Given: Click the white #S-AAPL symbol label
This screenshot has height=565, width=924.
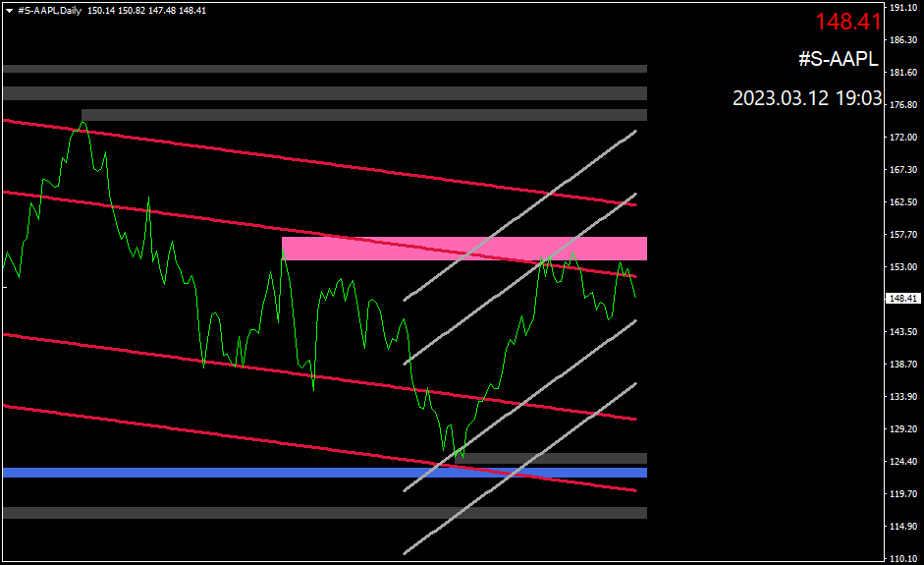Looking at the screenshot, I should coord(838,58).
